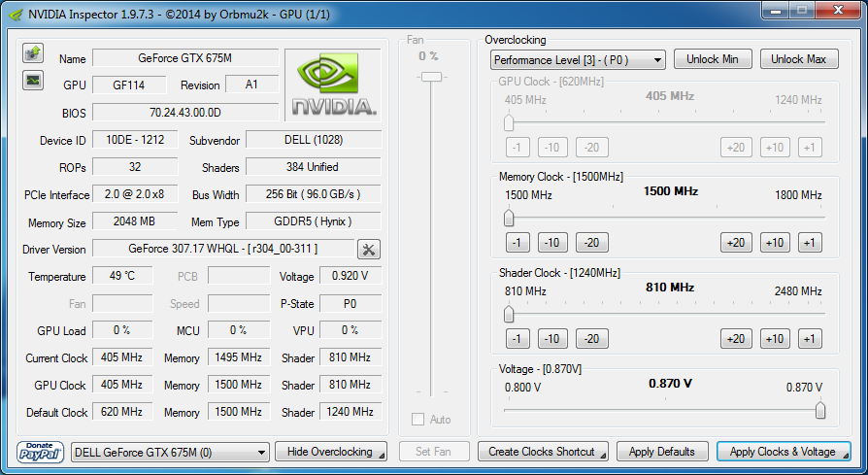
Task: Click Apply Clocks & Voltage
Action: 784,452
